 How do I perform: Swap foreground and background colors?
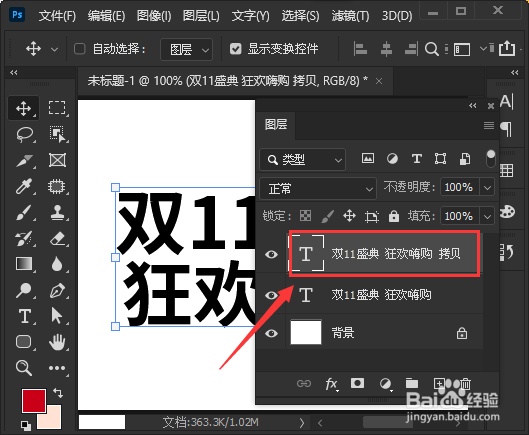[x=58, y=393]
